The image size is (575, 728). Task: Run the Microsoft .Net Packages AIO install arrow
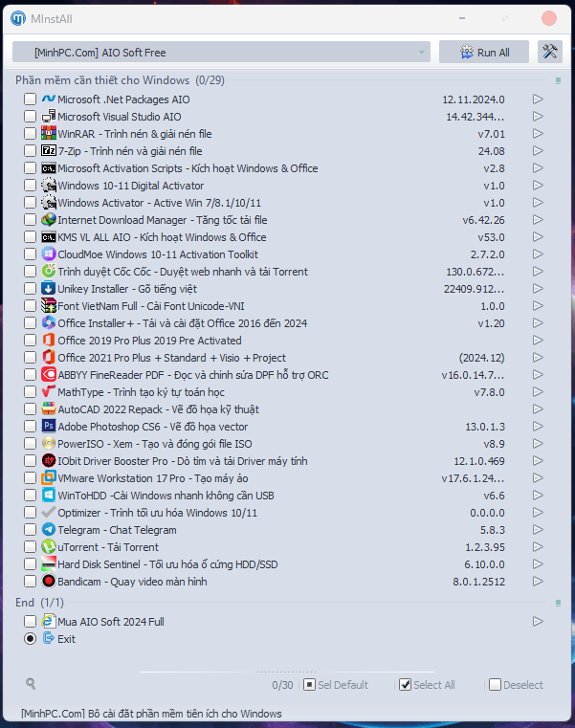538,99
